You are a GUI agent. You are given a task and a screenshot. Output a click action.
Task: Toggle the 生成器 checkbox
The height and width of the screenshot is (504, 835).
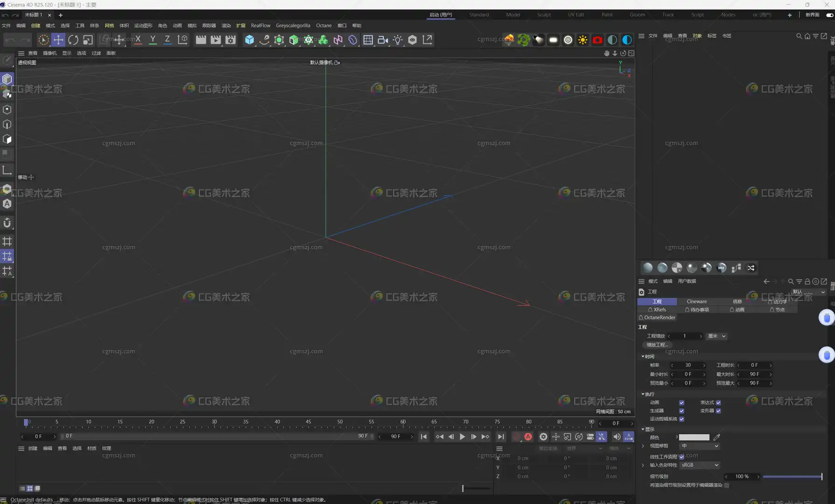coord(681,411)
